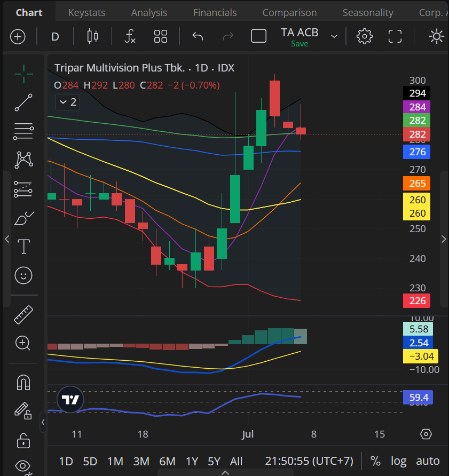The width and height of the screenshot is (449, 476).
Task: Expand the right panel arrow
Action: pyautogui.click(x=444, y=239)
